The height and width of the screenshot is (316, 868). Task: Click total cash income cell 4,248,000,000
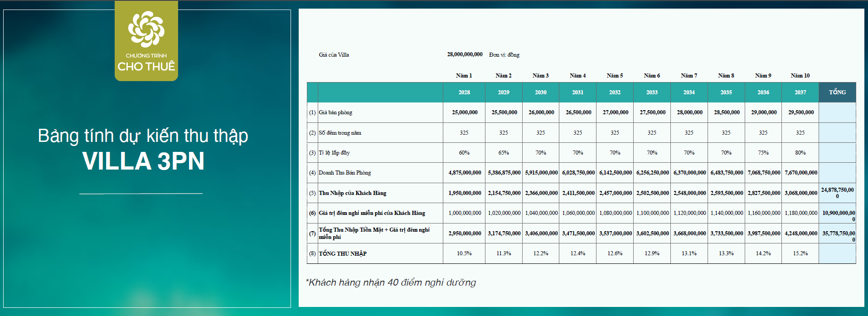(x=801, y=233)
